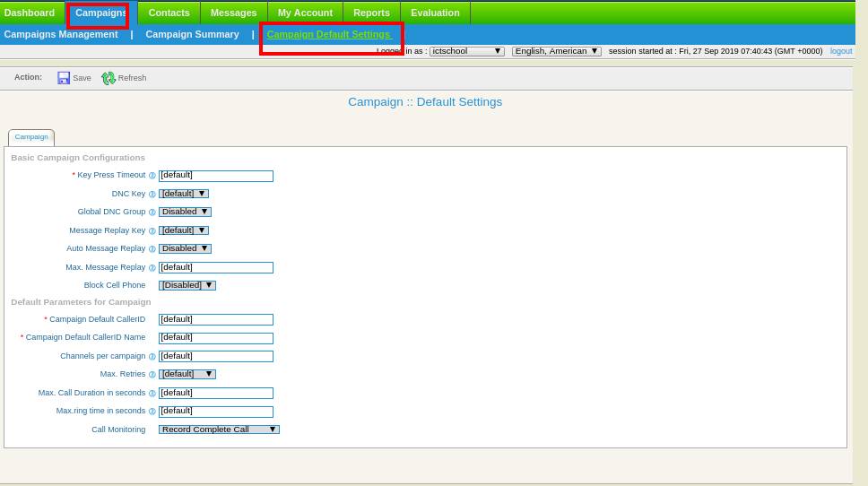This screenshot has height=486, width=868.
Task: Go to Campaign Summary
Action: point(192,34)
